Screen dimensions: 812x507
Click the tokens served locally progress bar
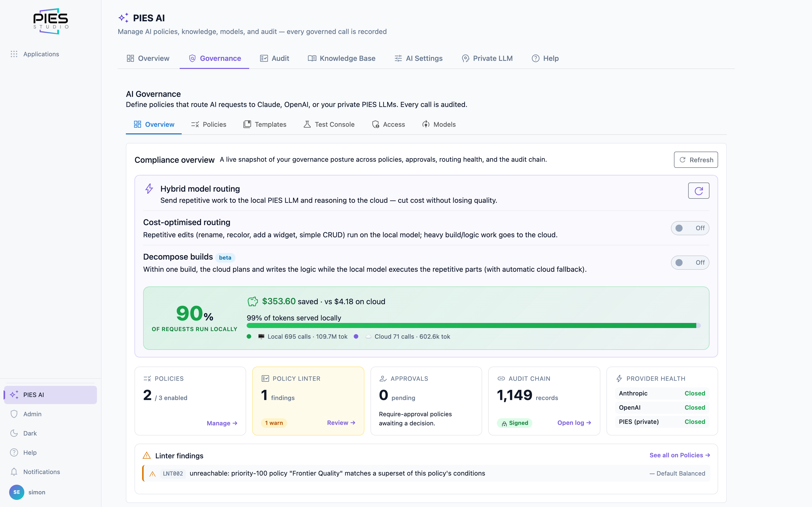point(473,325)
